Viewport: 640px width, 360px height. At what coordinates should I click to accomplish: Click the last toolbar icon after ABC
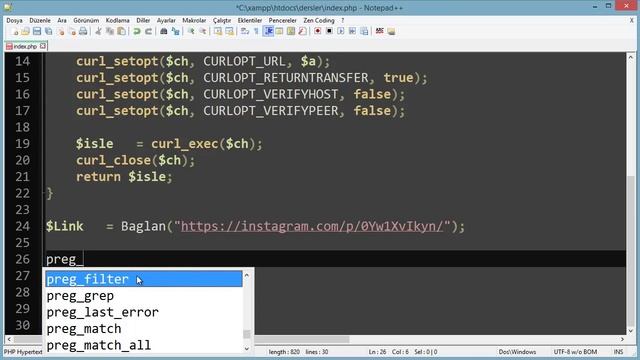pyautogui.click(x=391, y=31)
